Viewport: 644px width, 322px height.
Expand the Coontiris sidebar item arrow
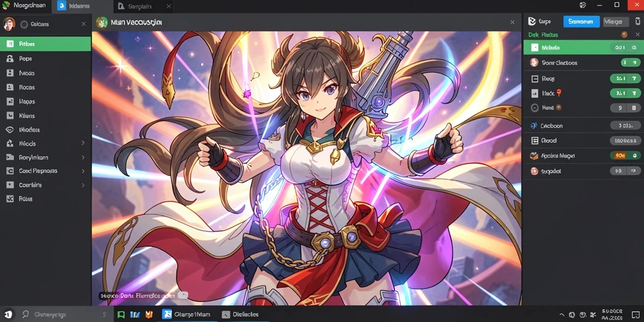click(x=83, y=186)
